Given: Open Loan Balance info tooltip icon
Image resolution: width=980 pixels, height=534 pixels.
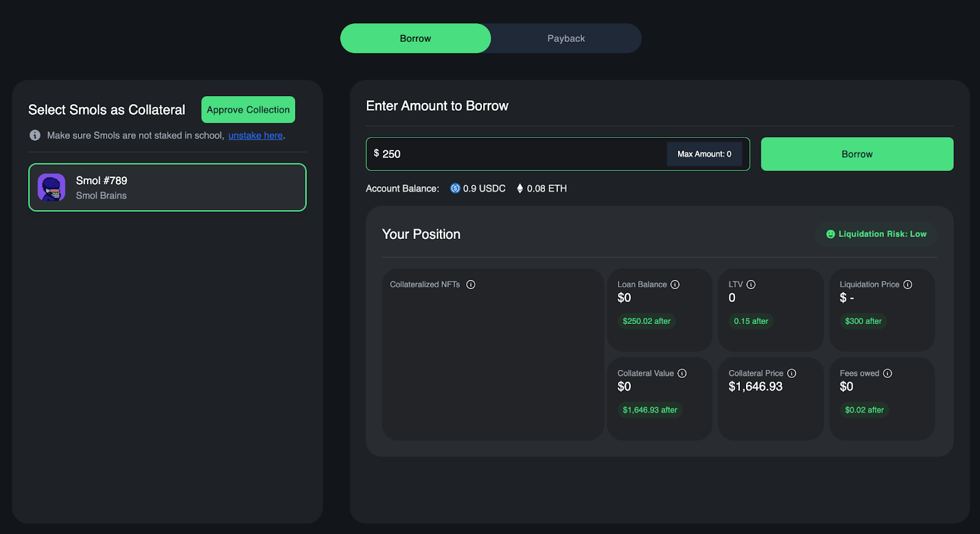Looking at the screenshot, I should click(675, 284).
